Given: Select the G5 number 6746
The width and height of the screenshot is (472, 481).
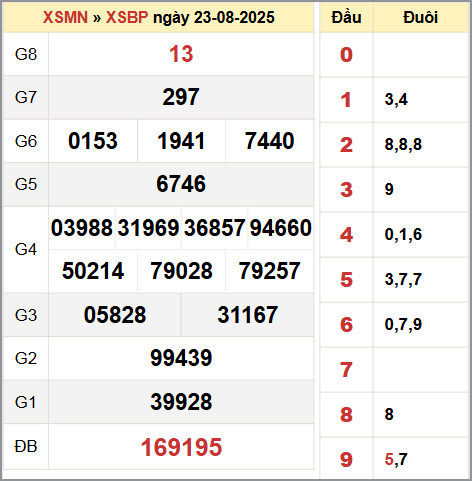Looking at the screenshot, I should pos(181,184).
